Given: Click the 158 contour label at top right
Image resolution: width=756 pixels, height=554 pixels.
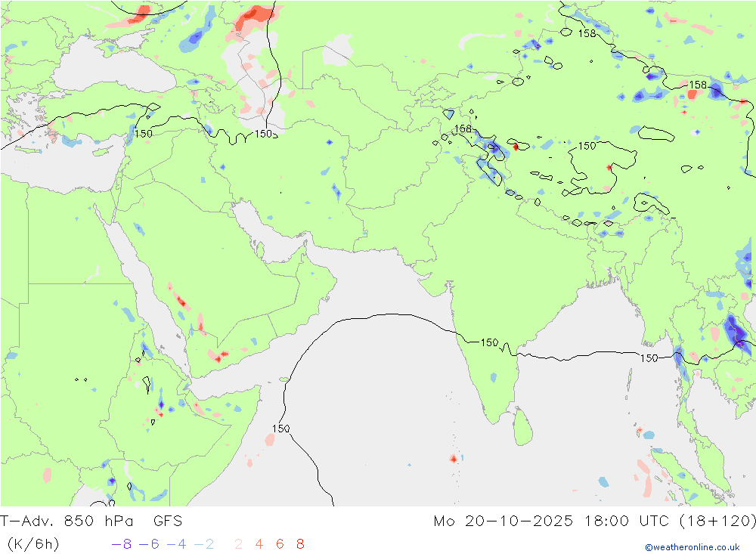Looking at the screenshot, I should (x=587, y=33).
